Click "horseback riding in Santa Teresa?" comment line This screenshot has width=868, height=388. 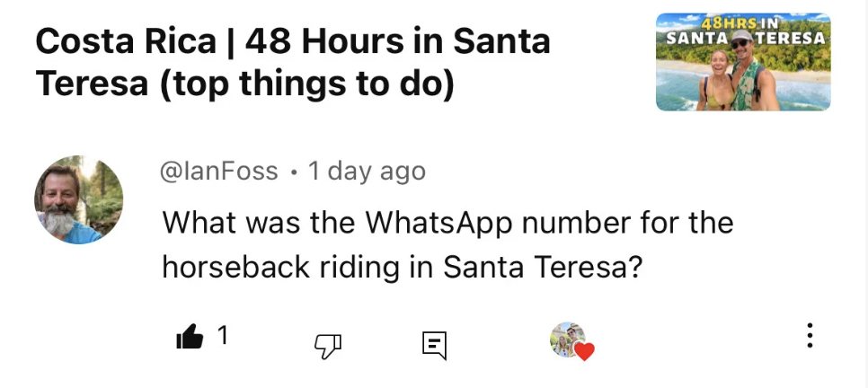click(x=401, y=268)
